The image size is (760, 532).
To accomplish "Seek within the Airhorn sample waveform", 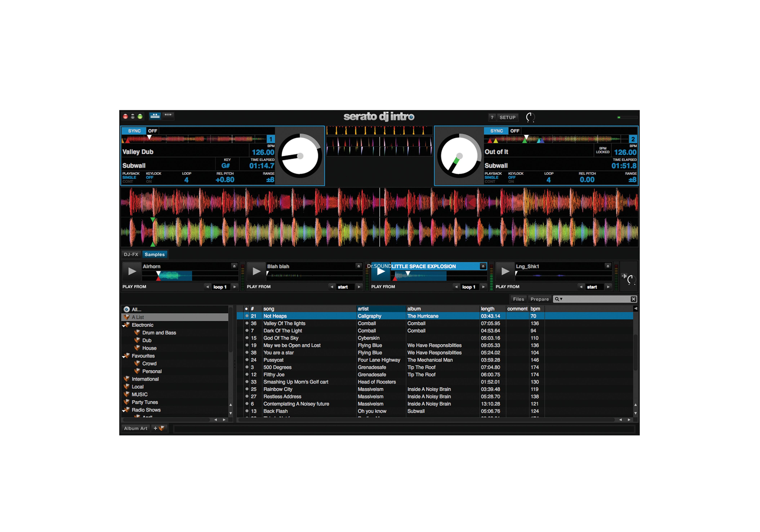I will [x=190, y=275].
